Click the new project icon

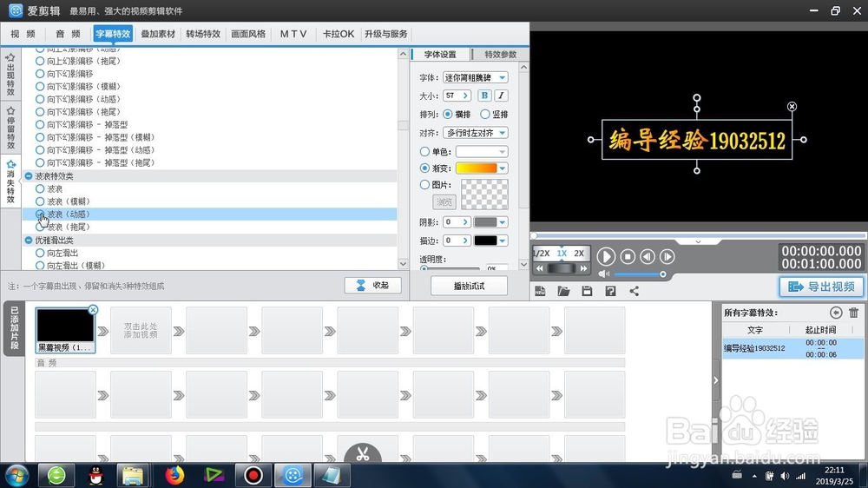click(x=540, y=292)
